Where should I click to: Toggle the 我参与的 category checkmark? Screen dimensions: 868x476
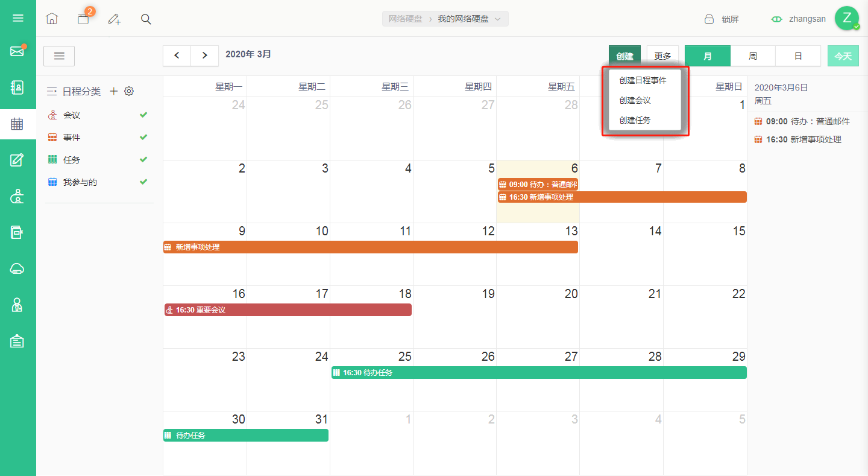point(143,182)
